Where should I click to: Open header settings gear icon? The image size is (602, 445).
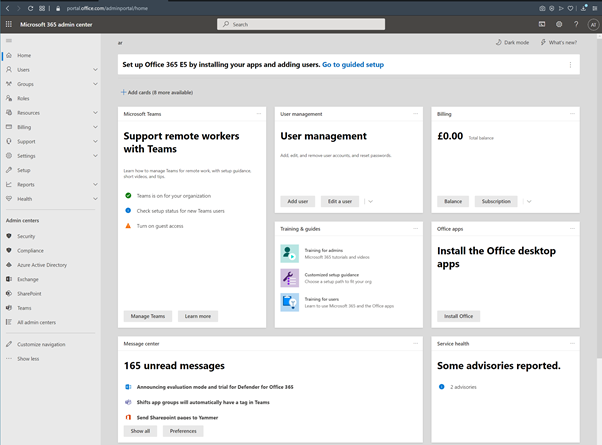point(559,24)
